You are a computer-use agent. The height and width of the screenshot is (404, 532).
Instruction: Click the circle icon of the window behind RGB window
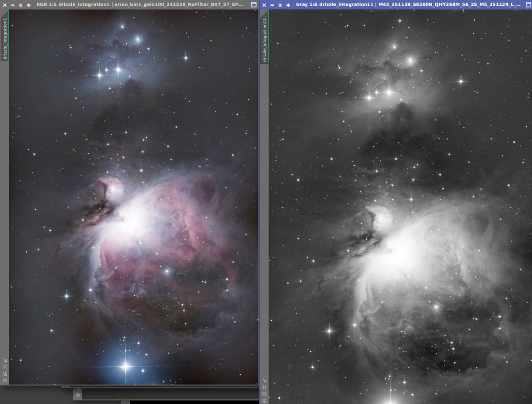tap(78, 395)
